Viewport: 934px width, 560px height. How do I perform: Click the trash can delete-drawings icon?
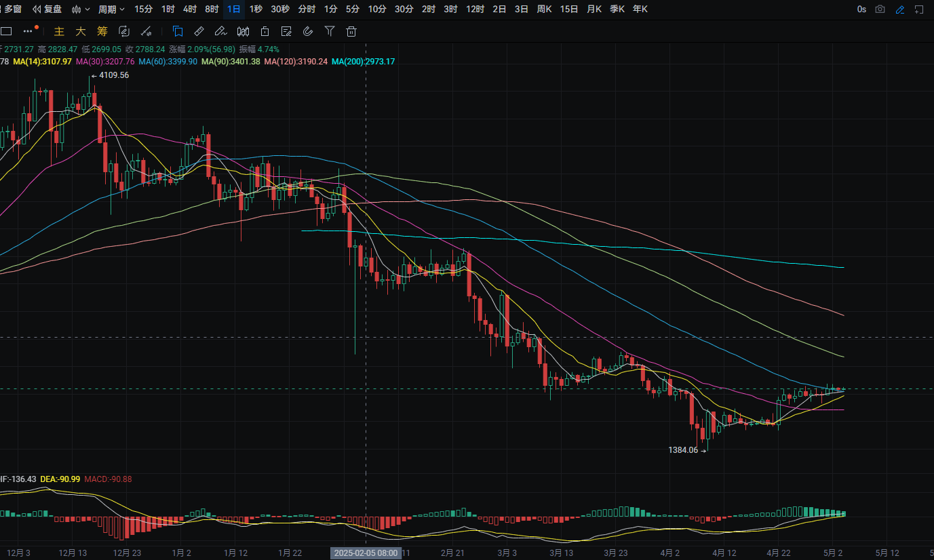point(351,31)
